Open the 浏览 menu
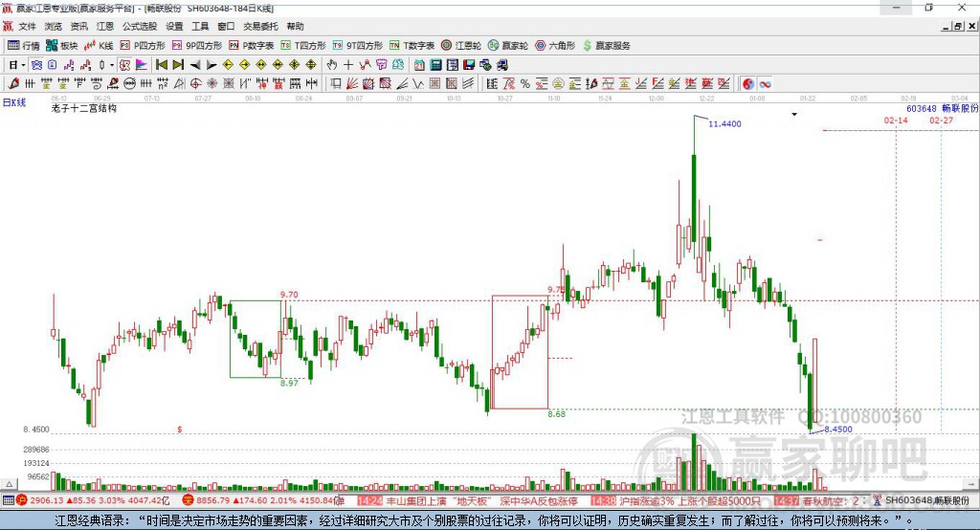Viewport: 980px width, 530px height. 54,26
